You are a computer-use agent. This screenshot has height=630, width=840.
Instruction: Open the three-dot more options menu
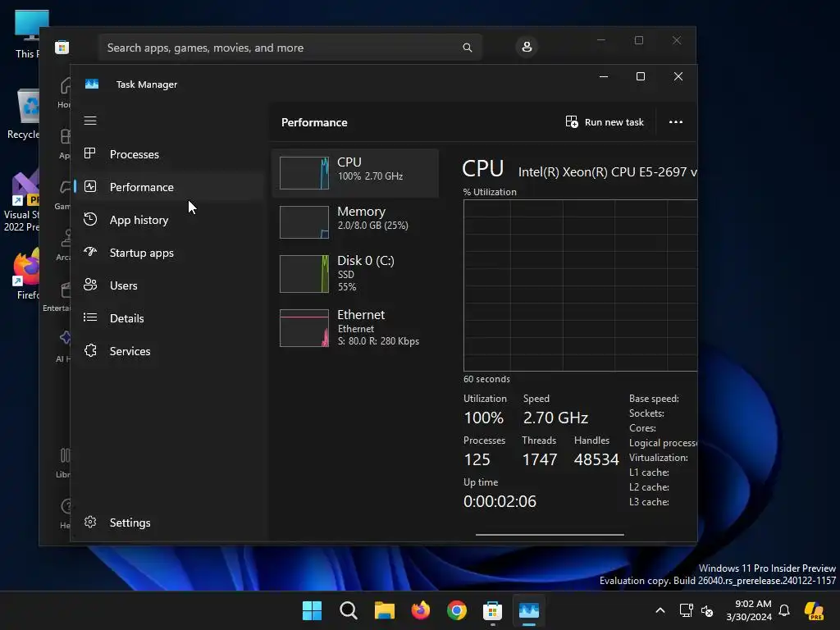point(676,122)
